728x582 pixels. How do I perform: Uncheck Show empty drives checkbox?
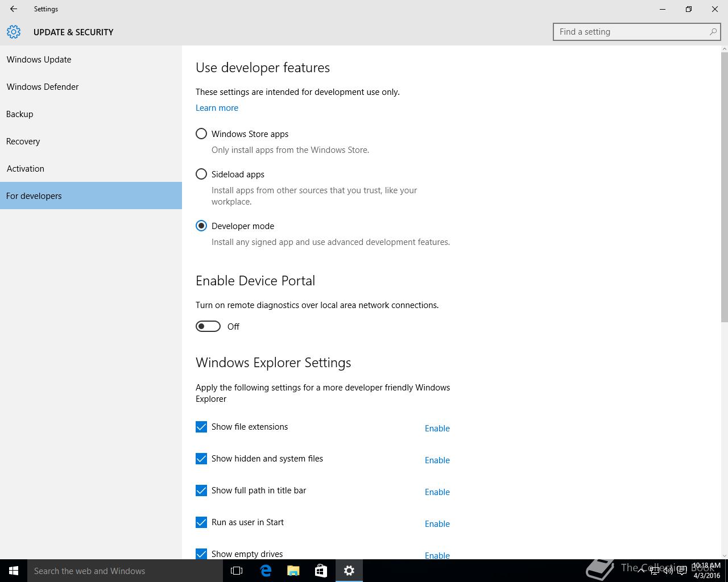coord(201,554)
